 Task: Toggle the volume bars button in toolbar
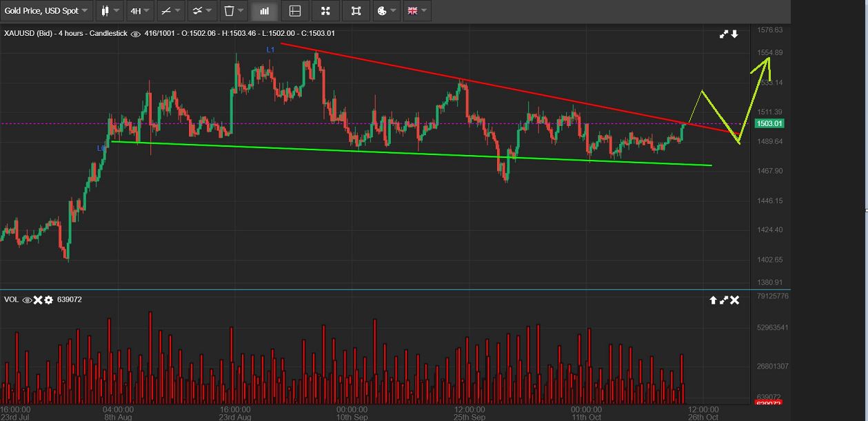(x=265, y=11)
